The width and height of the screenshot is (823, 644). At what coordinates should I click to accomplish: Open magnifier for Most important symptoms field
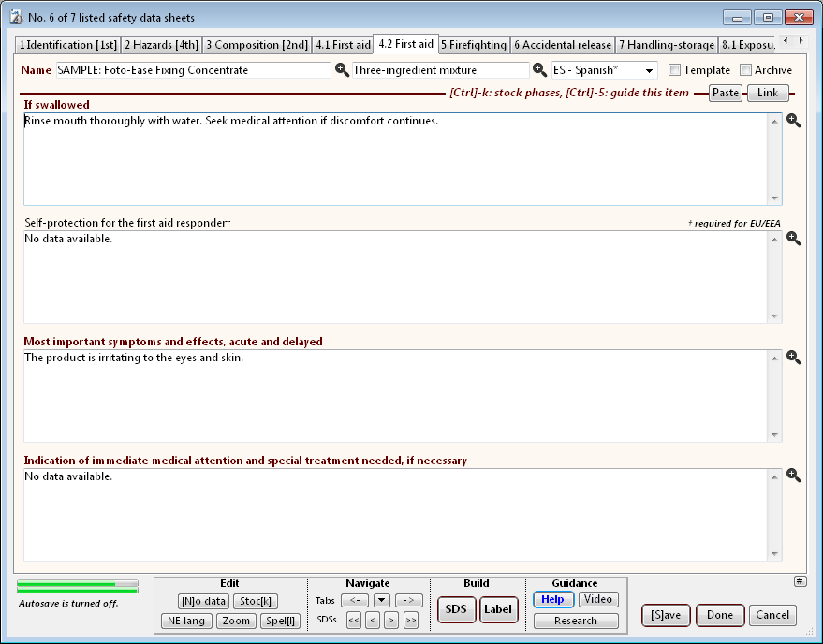point(793,358)
